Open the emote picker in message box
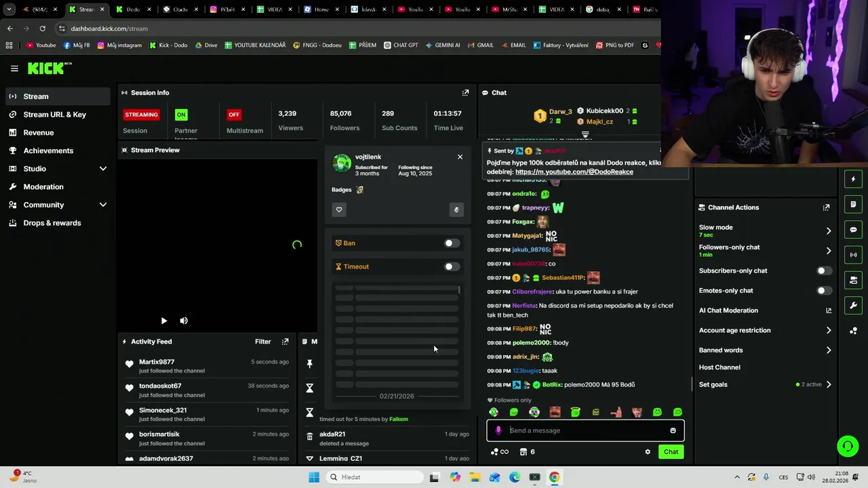868x488 pixels. coord(673,430)
